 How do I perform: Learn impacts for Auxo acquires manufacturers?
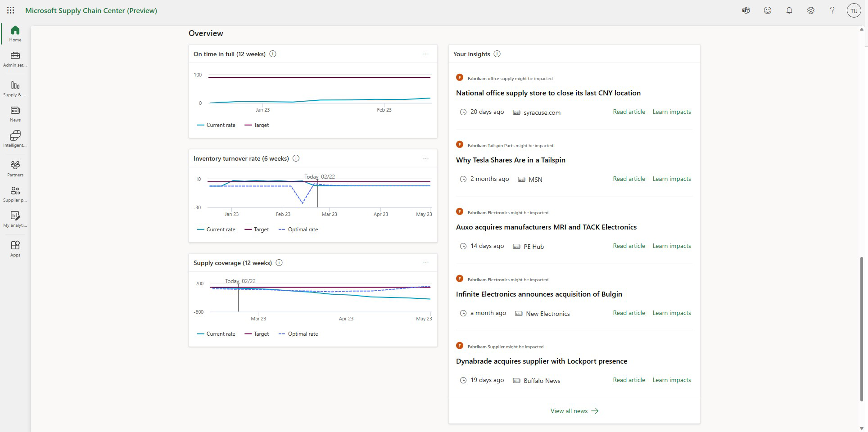tap(672, 246)
